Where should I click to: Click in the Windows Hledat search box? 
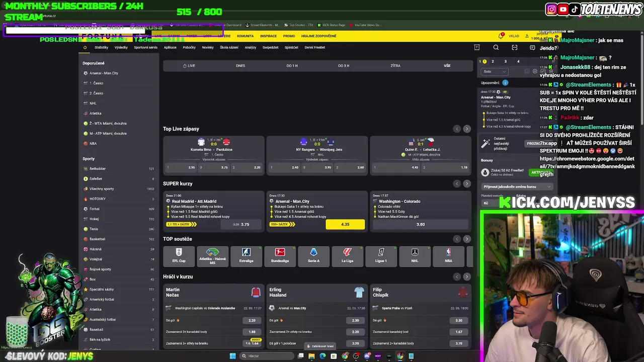click(x=267, y=356)
